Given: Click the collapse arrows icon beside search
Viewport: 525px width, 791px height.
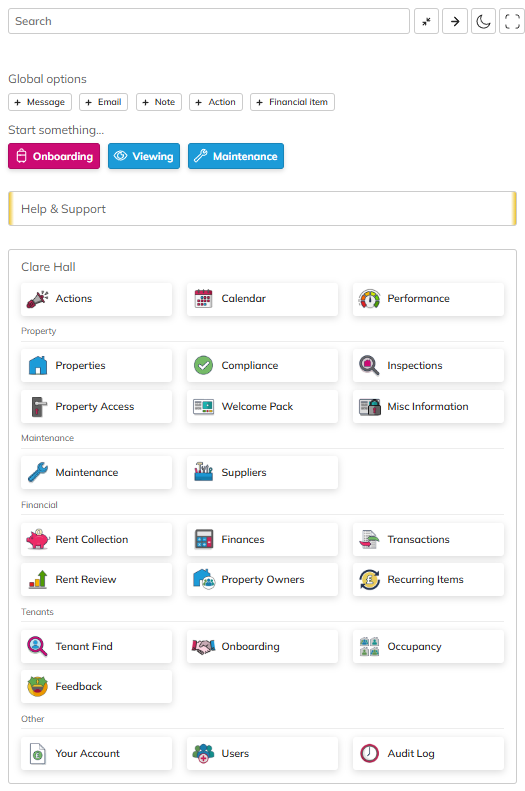Looking at the screenshot, I should click(x=426, y=21).
